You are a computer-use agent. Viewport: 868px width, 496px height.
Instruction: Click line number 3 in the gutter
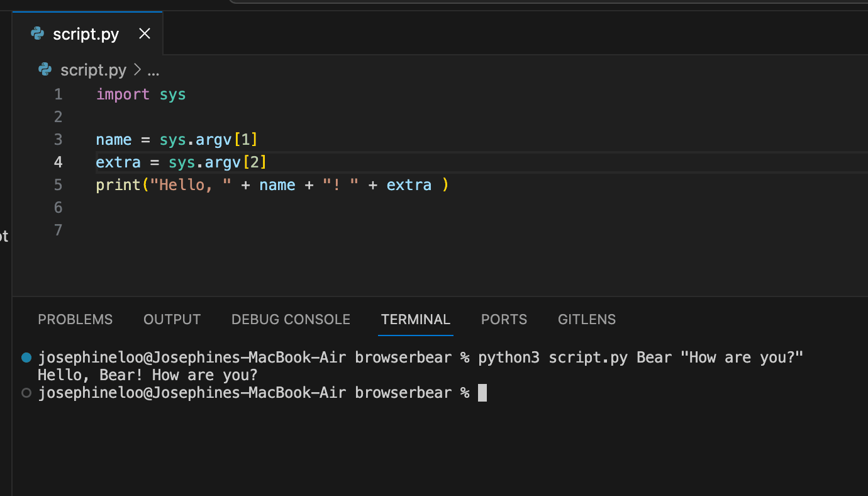click(x=58, y=140)
